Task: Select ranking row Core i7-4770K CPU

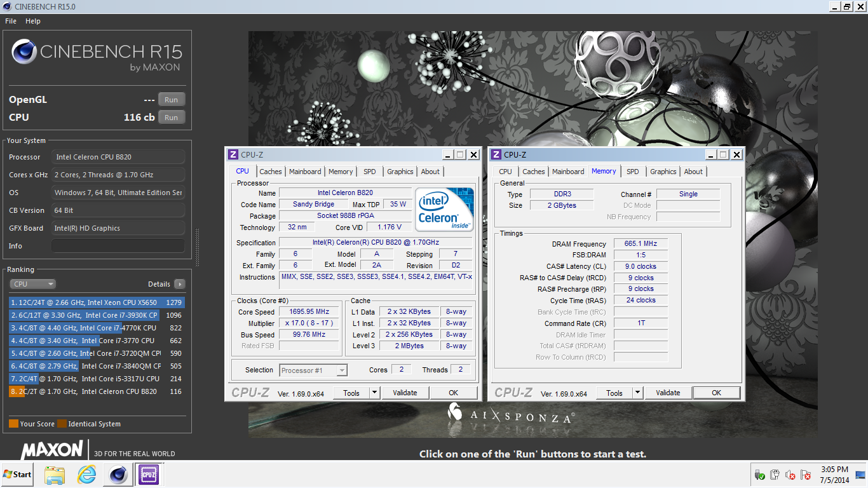Action: pos(97,328)
